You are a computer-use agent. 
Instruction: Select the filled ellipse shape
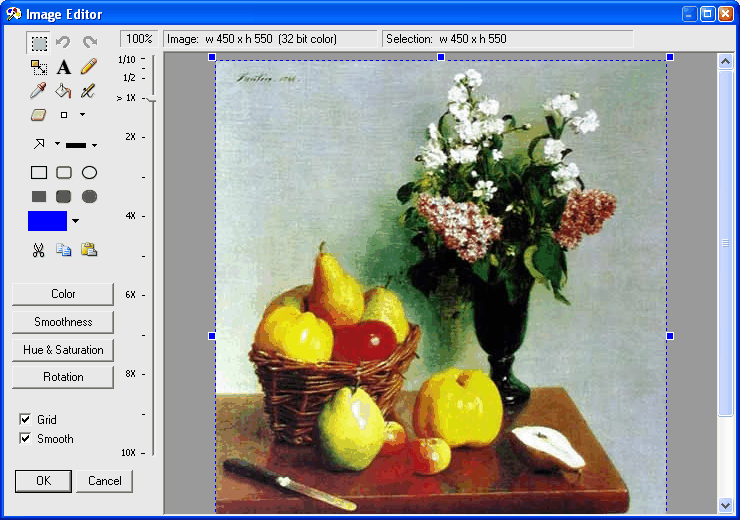coord(89,196)
